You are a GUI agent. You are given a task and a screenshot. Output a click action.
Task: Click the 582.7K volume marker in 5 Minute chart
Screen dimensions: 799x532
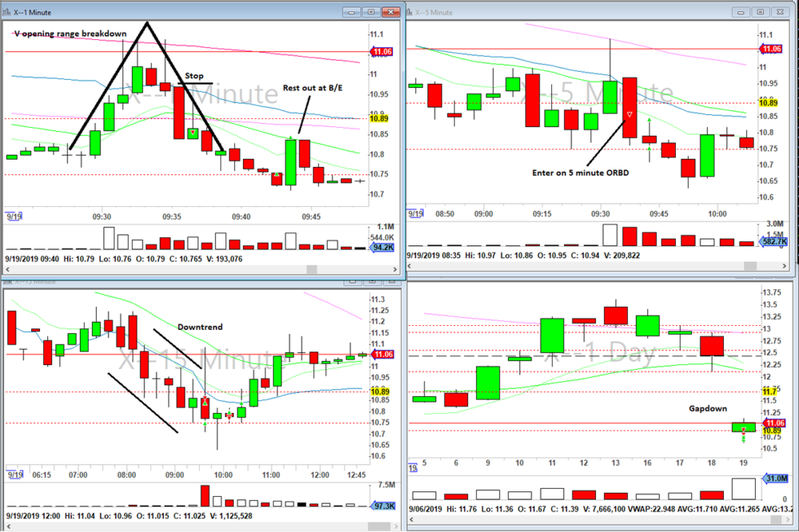point(772,242)
